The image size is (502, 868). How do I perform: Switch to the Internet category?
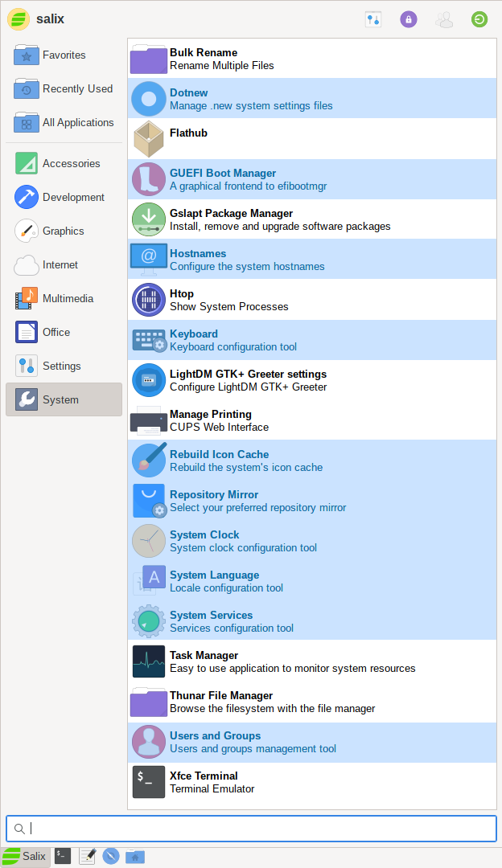pyautogui.click(x=64, y=265)
